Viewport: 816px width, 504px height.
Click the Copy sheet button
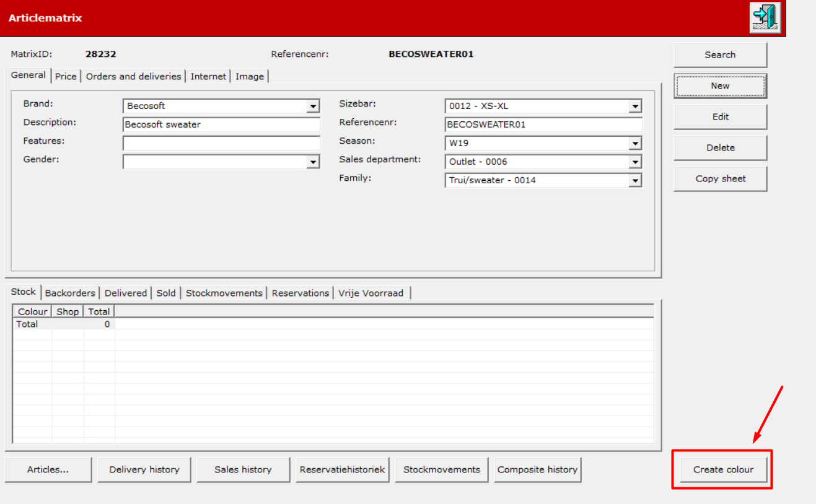pos(720,178)
